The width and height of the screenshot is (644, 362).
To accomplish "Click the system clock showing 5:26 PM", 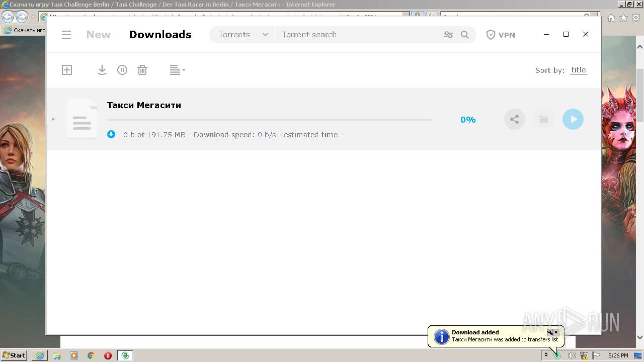I will tap(618, 355).
